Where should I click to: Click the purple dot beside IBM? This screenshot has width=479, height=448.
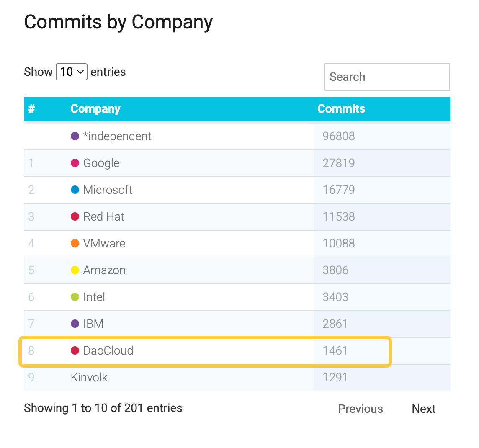(75, 324)
